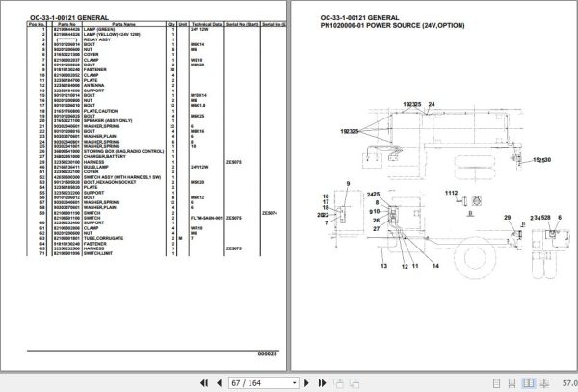
Task: Click callout number 9 in the diagram
Action: tap(348, 184)
